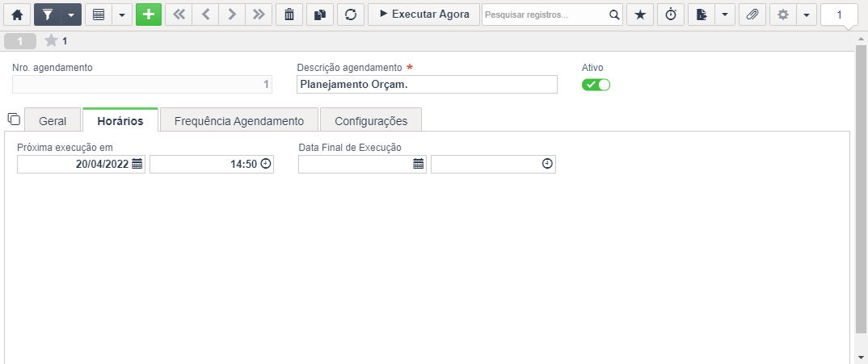
Task: Click scrollbar down arrow
Action: [861, 358]
